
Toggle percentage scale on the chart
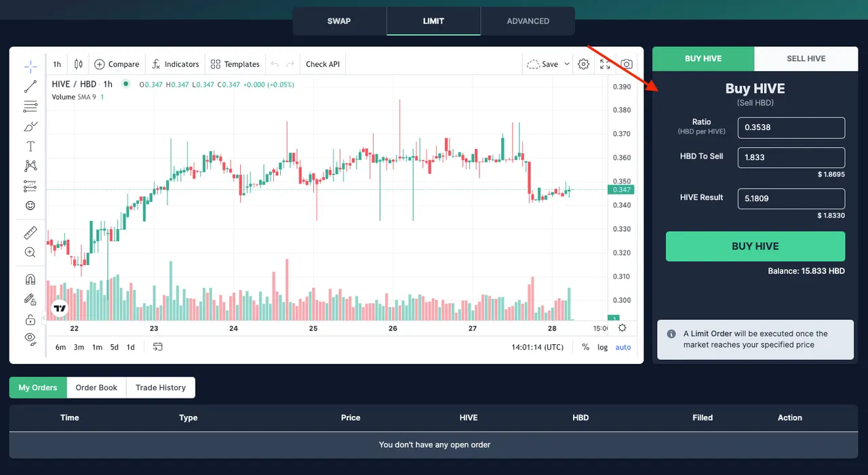pos(585,347)
